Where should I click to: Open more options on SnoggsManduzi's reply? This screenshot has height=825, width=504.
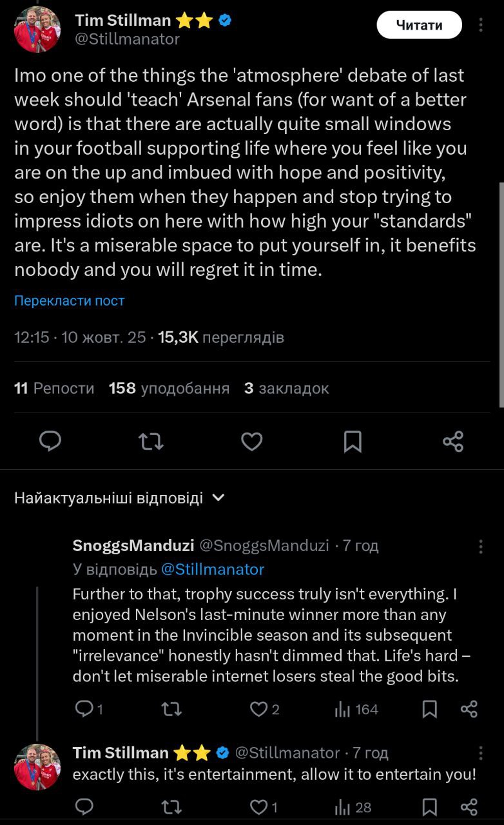(x=481, y=547)
